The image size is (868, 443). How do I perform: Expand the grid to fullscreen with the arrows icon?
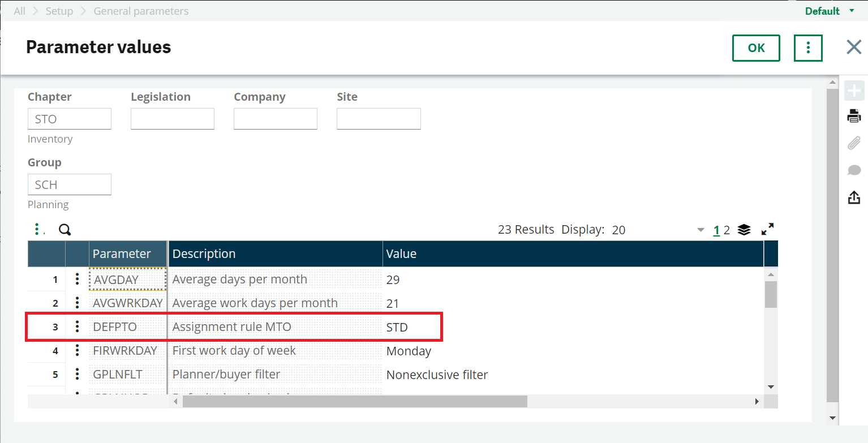768,230
